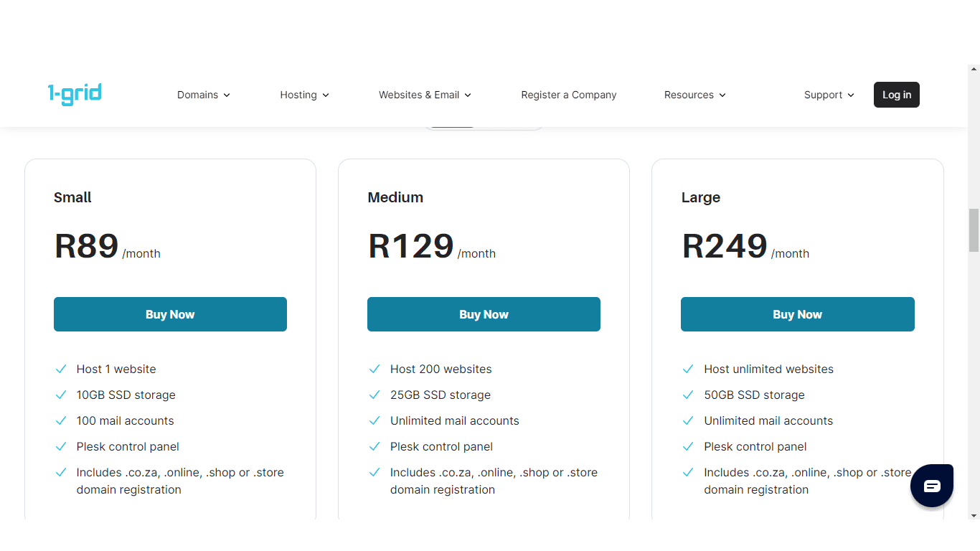
Task: Expand the Hosting dropdown menu
Action: (305, 95)
